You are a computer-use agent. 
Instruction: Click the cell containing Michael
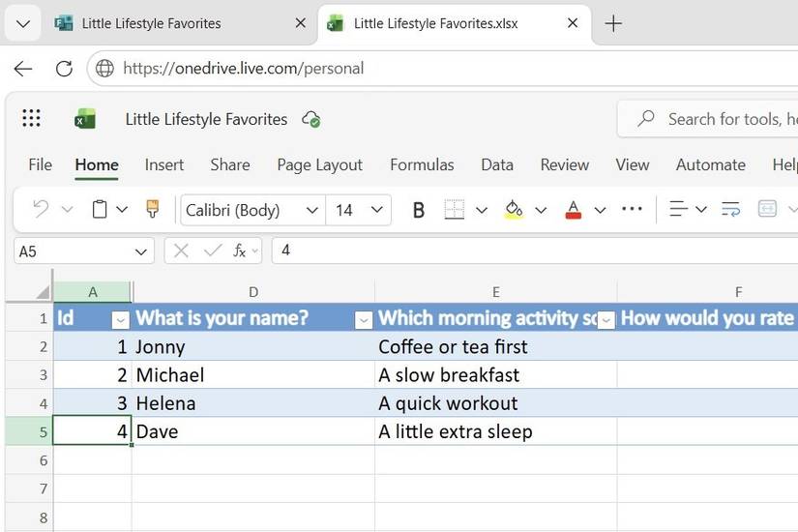tap(252, 375)
